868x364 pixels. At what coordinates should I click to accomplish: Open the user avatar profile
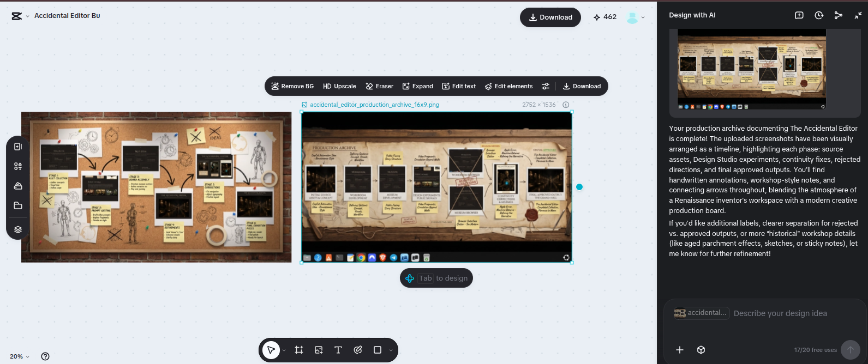(x=632, y=17)
